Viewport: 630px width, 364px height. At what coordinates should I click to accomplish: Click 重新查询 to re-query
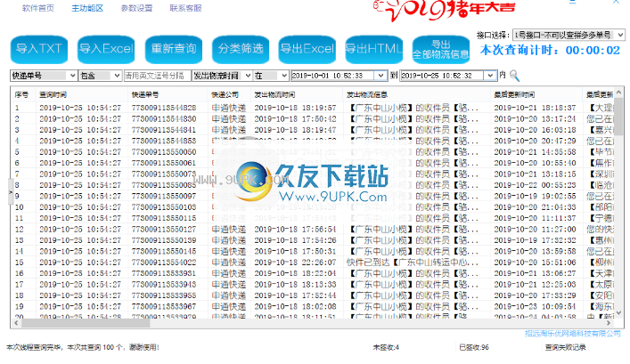(x=173, y=49)
